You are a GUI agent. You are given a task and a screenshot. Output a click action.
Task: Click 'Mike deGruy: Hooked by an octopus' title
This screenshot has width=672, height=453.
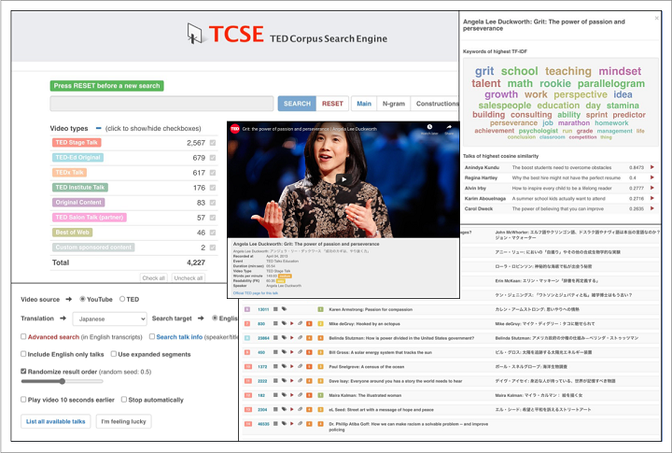(364, 324)
